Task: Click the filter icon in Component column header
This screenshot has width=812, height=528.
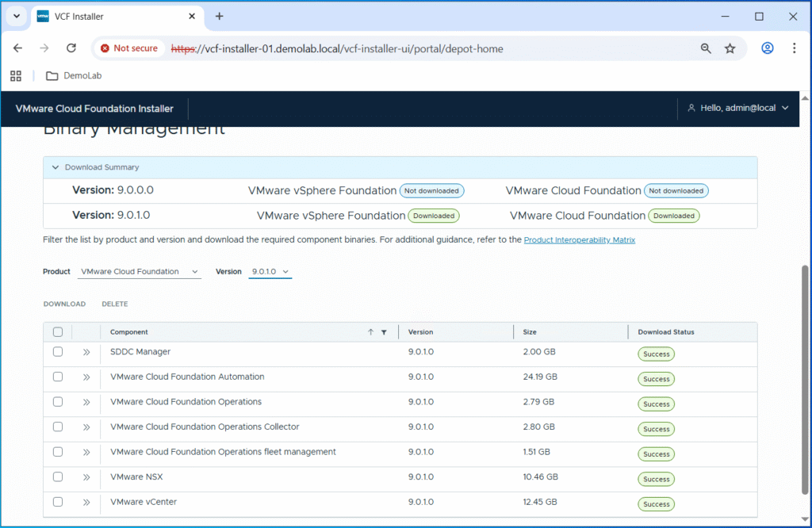Action: coord(384,332)
